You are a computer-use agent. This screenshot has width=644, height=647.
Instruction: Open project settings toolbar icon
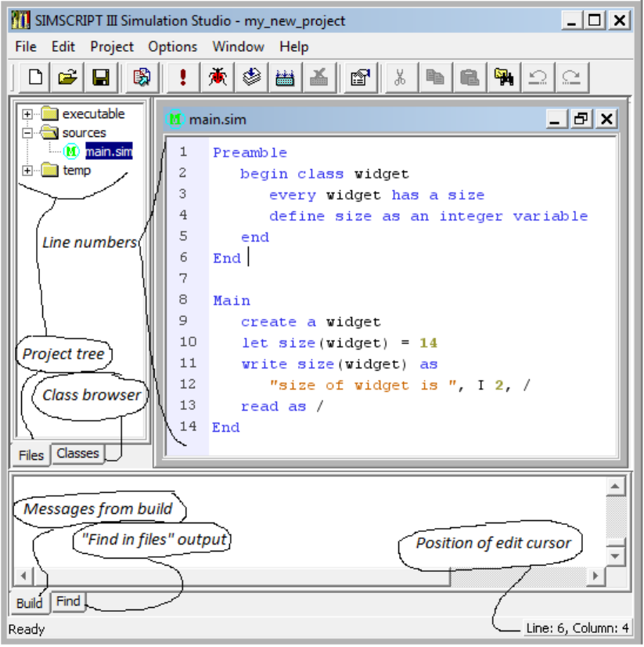pos(361,77)
